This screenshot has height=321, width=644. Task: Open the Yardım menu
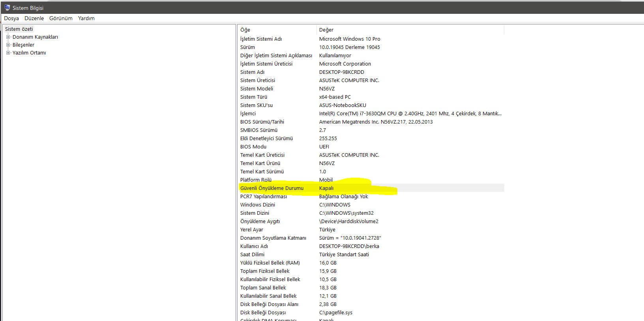pos(86,18)
